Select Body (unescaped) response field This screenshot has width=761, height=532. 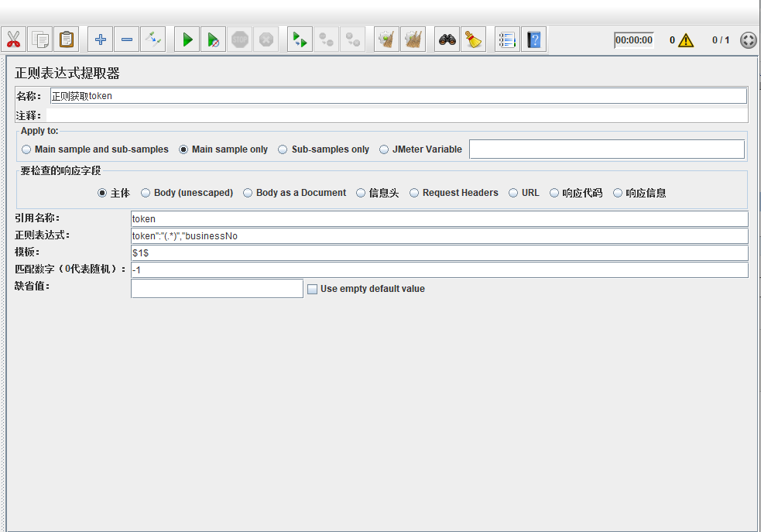tap(146, 193)
